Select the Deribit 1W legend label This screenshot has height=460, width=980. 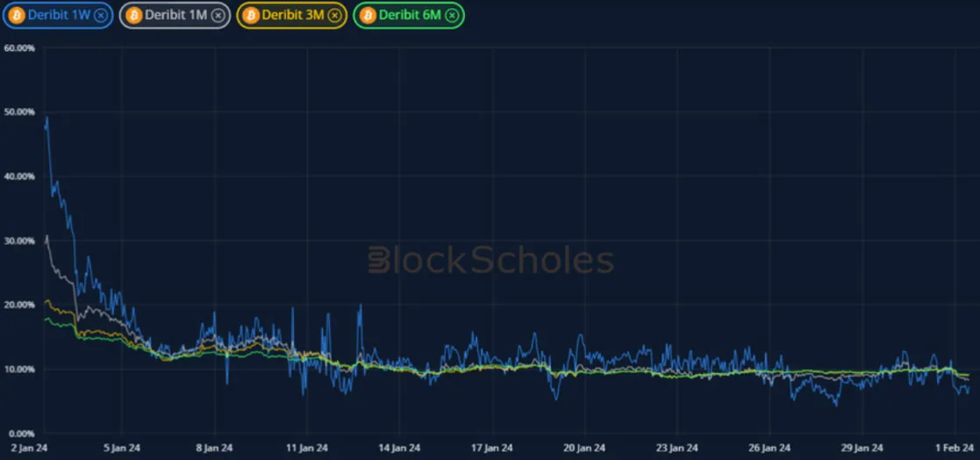point(60,16)
